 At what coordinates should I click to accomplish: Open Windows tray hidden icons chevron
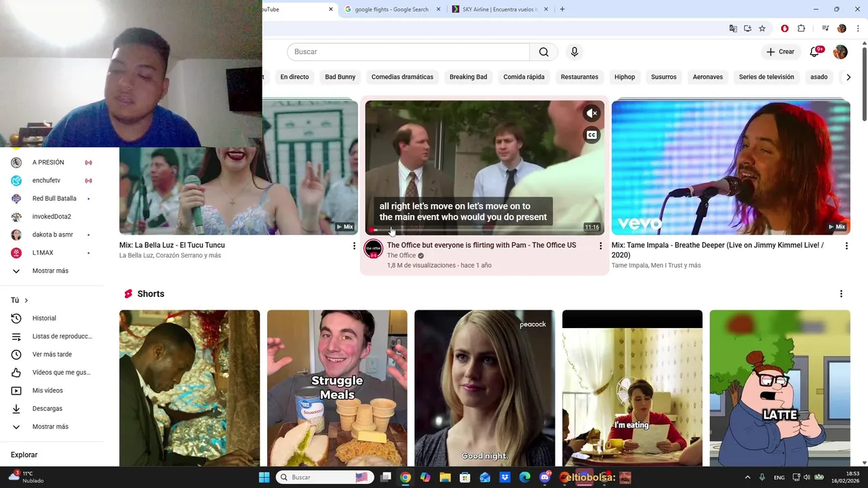[x=747, y=477]
